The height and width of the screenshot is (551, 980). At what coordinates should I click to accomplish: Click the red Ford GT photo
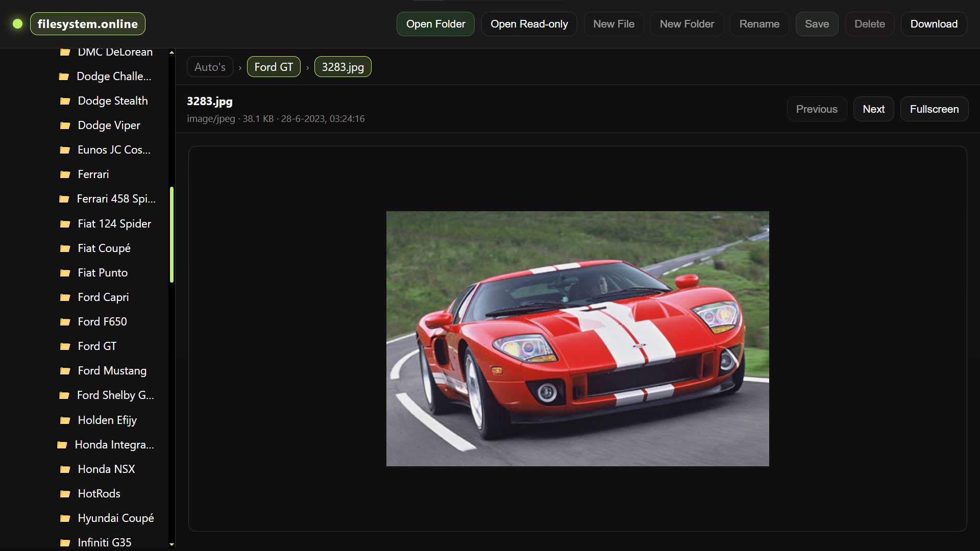[577, 339]
